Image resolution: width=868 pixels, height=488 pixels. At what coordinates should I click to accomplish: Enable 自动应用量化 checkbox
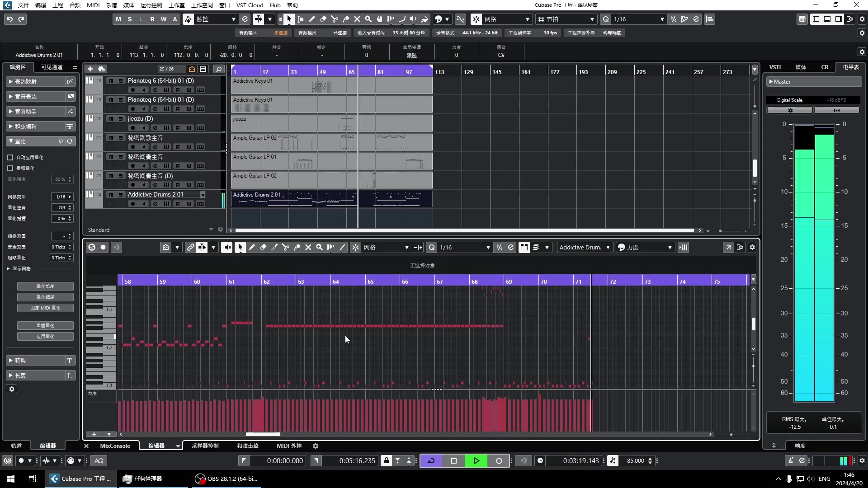(x=10, y=157)
